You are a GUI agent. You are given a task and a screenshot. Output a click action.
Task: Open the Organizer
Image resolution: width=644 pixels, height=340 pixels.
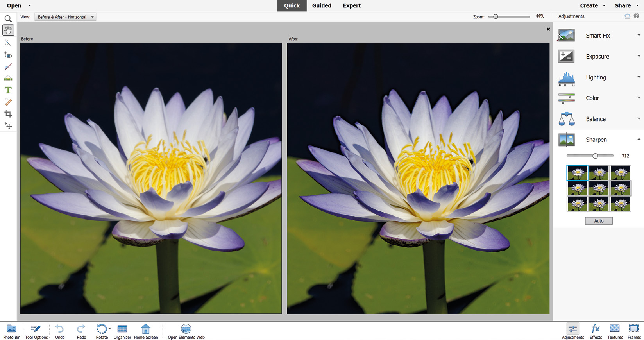pyautogui.click(x=122, y=331)
